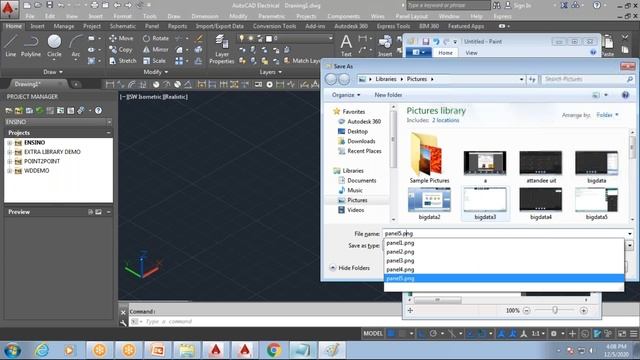Click the Save icon in Paint title bar

pos(426,42)
